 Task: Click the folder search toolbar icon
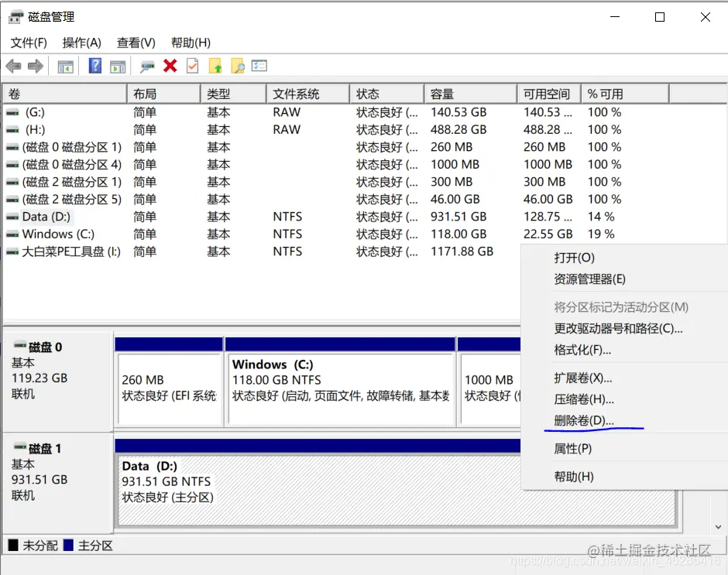237,66
